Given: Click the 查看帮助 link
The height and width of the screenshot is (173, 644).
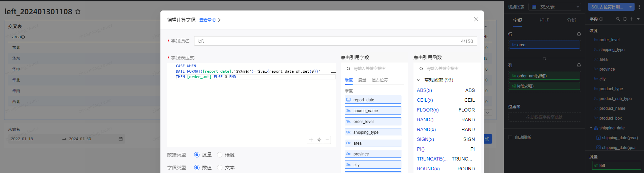Looking at the screenshot, I should tap(207, 20).
